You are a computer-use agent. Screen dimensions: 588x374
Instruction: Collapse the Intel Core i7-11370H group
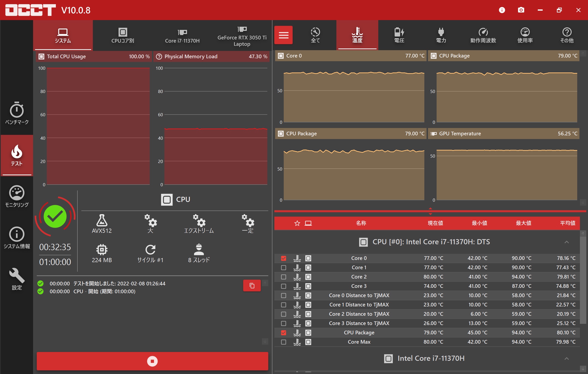[566, 359]
